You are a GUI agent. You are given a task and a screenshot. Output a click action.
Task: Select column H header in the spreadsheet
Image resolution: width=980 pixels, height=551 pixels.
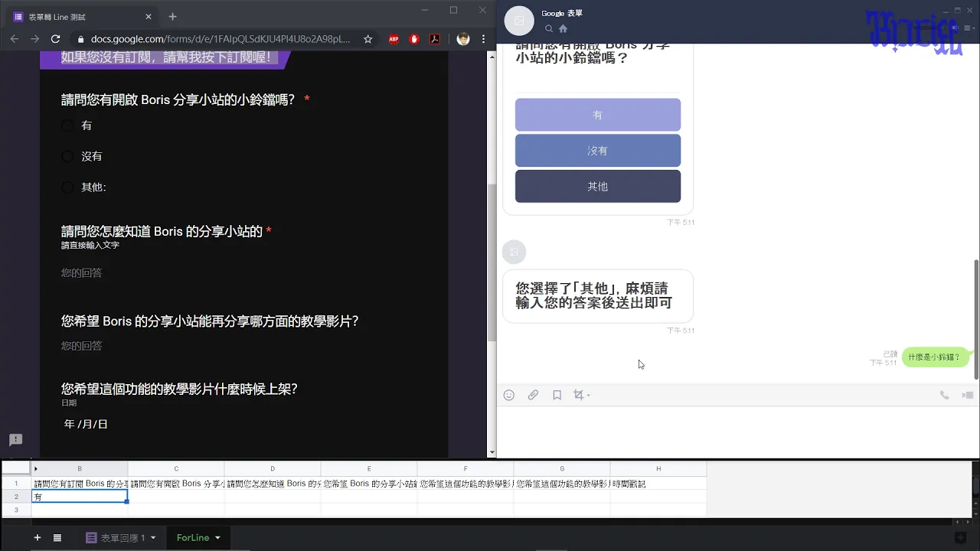[658, 468]
